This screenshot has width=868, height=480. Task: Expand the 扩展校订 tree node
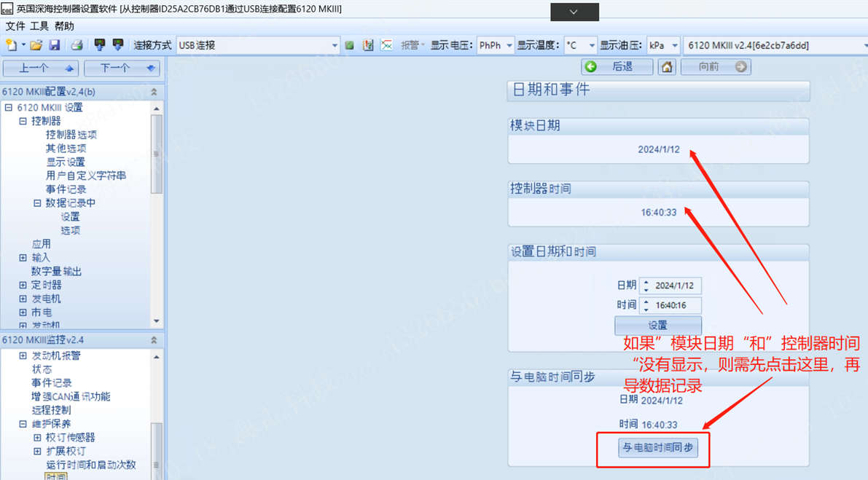pos(37,452)
